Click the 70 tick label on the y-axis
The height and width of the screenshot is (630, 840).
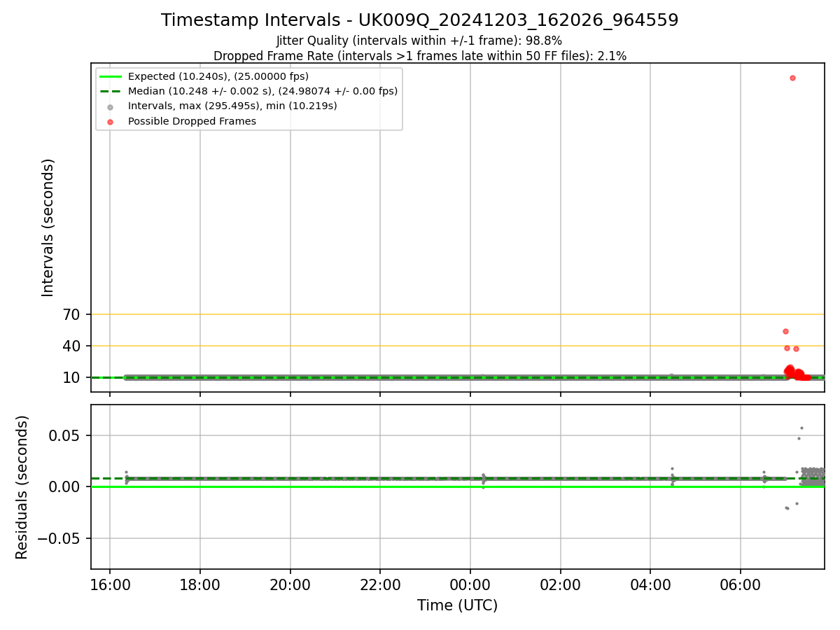tap(72, 315)
